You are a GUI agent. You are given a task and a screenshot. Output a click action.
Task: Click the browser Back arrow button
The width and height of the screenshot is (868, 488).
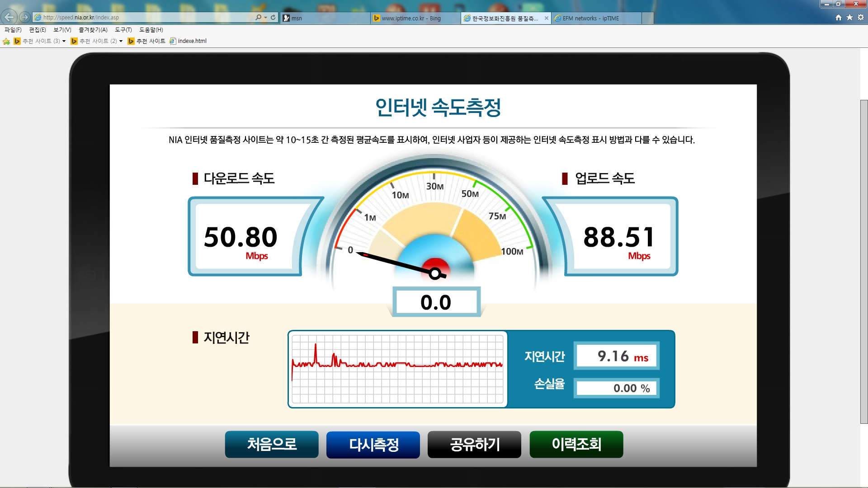pyautogui.click(x=9, y=17)
